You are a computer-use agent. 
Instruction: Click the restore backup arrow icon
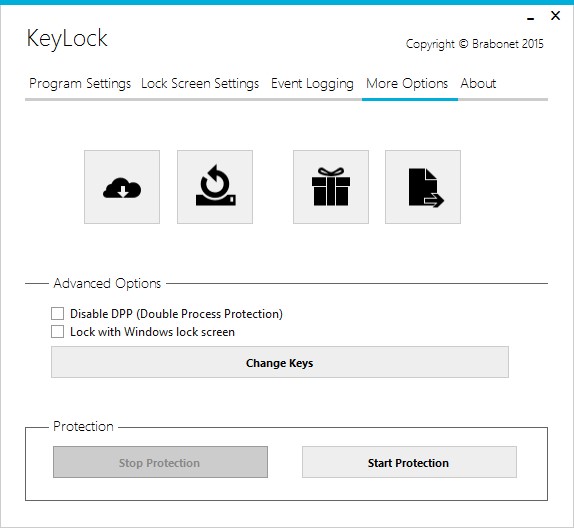[215, 187]
